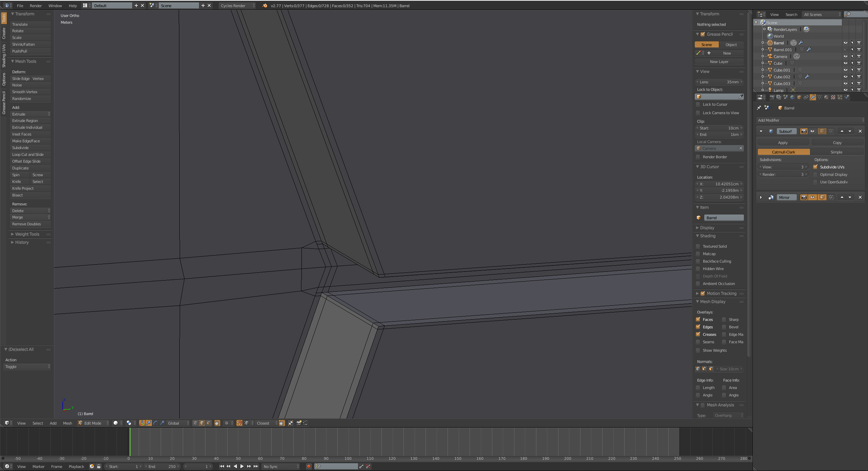Open the Render camera properties tab

tap(772, 97)
